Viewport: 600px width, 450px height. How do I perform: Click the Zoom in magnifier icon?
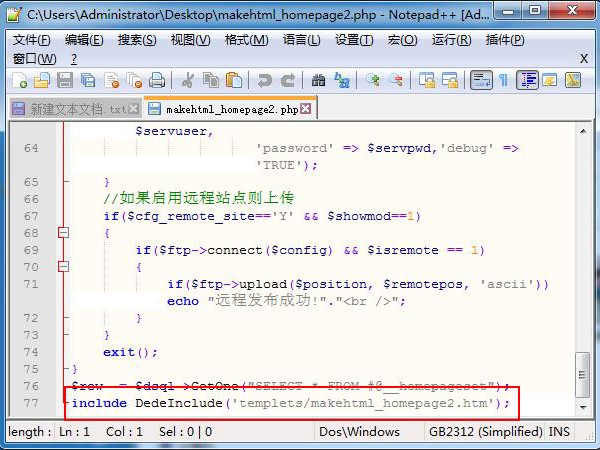(373, 80)
